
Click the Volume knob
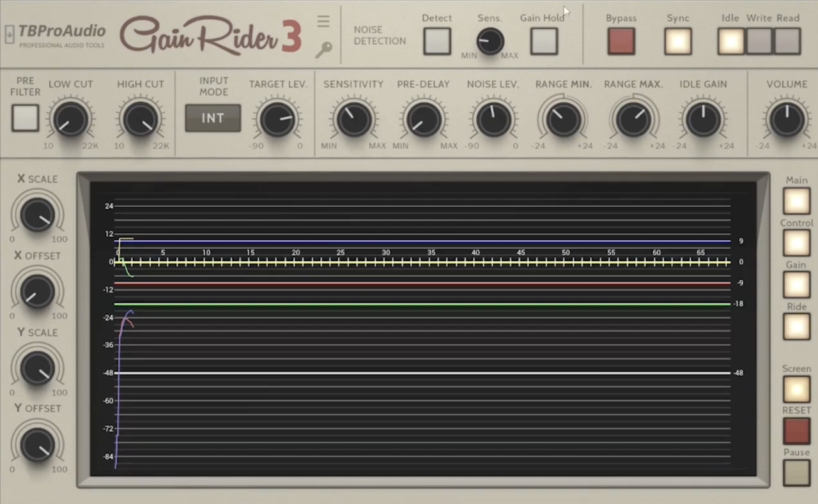pos(787,119)
